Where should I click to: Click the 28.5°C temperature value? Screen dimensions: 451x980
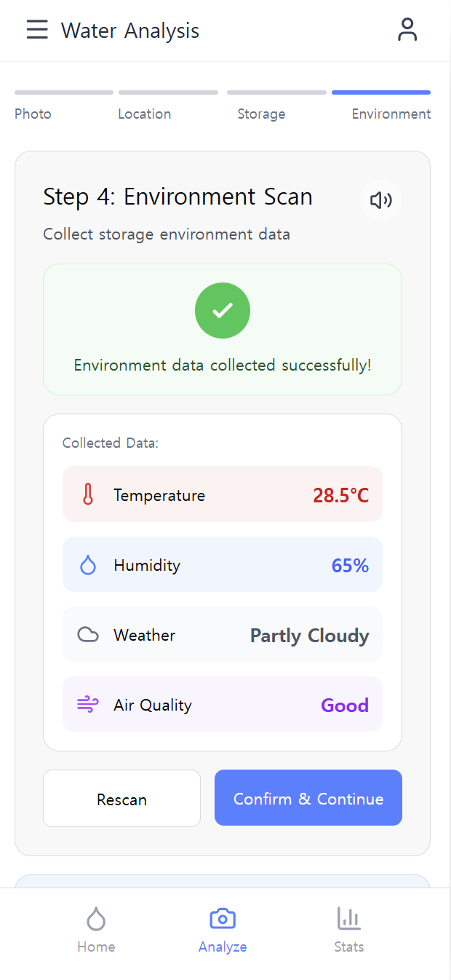pyautogui.click(x=340, y=496)
